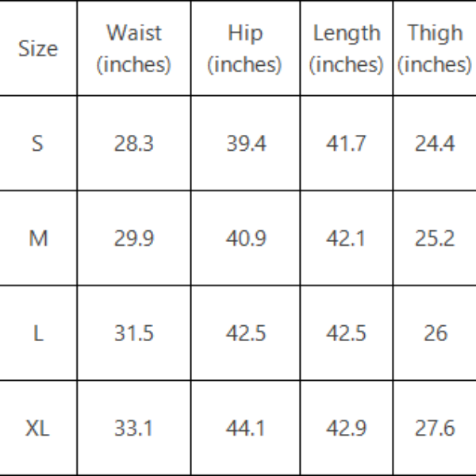Click the L row thigh value 26
Screen dimensions: 476x476
[435, 333]
